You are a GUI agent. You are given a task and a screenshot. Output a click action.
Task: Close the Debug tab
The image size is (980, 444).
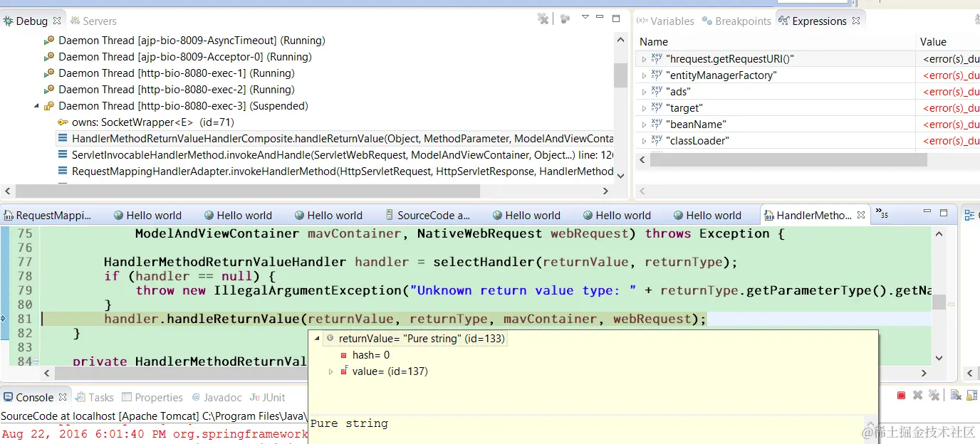[57, 21]
